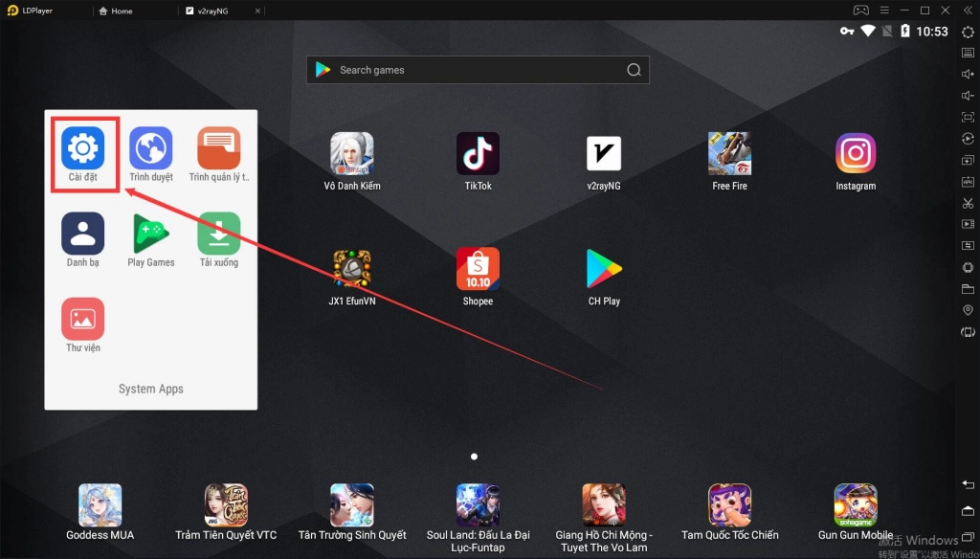
Task: Launch Võ Danh Kiếm game
Action: click(352, 153)
